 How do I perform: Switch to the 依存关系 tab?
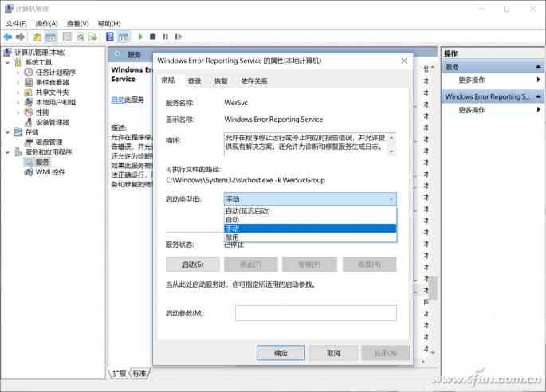pyautogui.click(x=253, y=81)
